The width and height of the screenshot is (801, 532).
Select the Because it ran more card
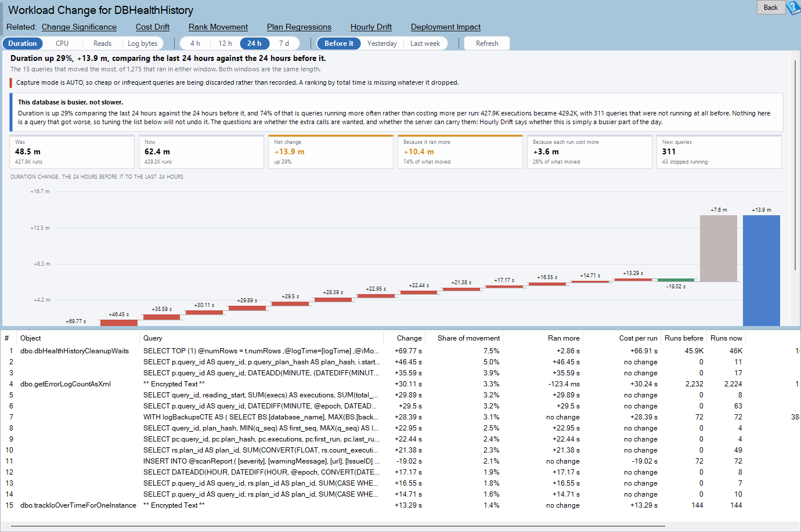pyautogui.click(x=460, y=152)
